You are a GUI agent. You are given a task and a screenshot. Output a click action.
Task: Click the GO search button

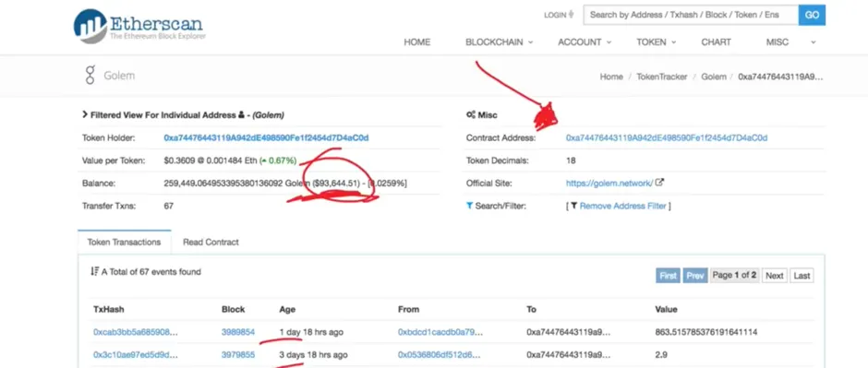point(812,15)
